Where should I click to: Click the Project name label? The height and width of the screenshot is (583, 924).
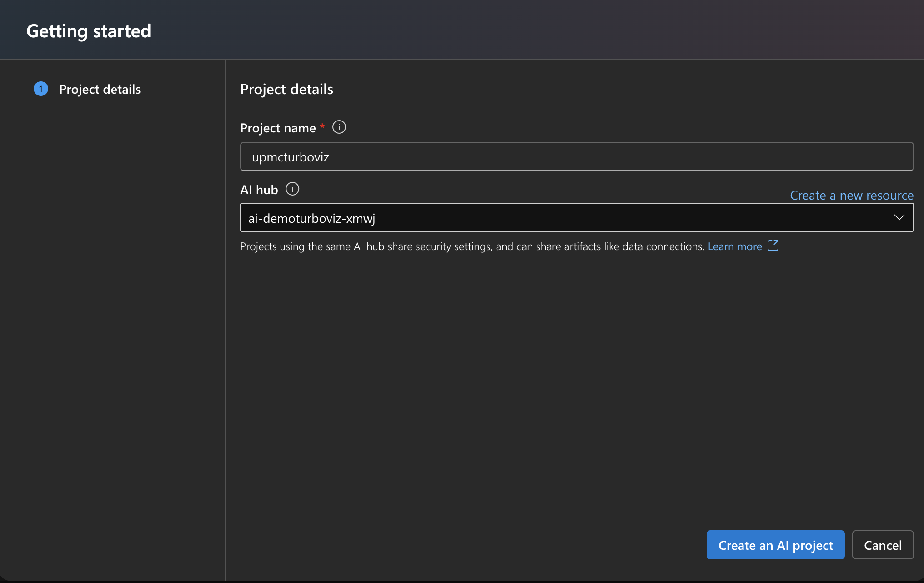coord(278,128)
